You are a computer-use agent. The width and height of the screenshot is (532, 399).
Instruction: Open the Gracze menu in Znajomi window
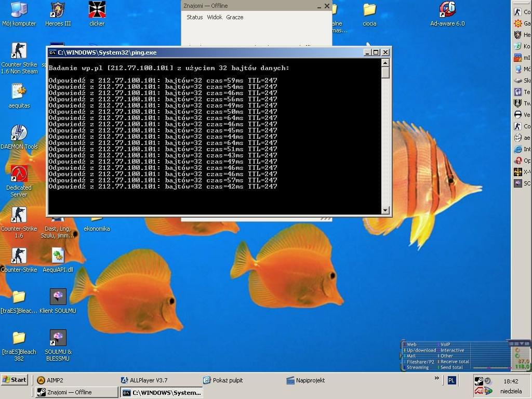coord(234,17)
